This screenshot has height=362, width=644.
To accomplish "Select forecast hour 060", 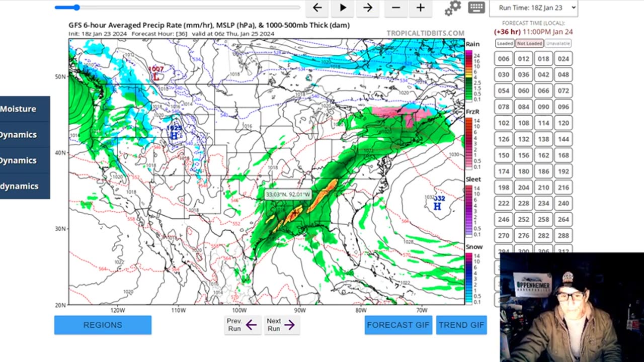I will click(524, 91).
